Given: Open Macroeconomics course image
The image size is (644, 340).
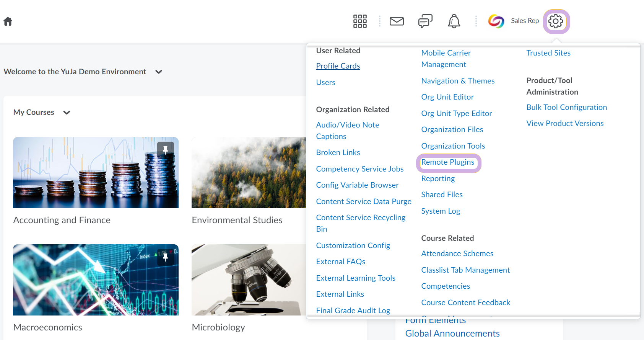Looking at the screenshot, I should [x=96, y=280].
